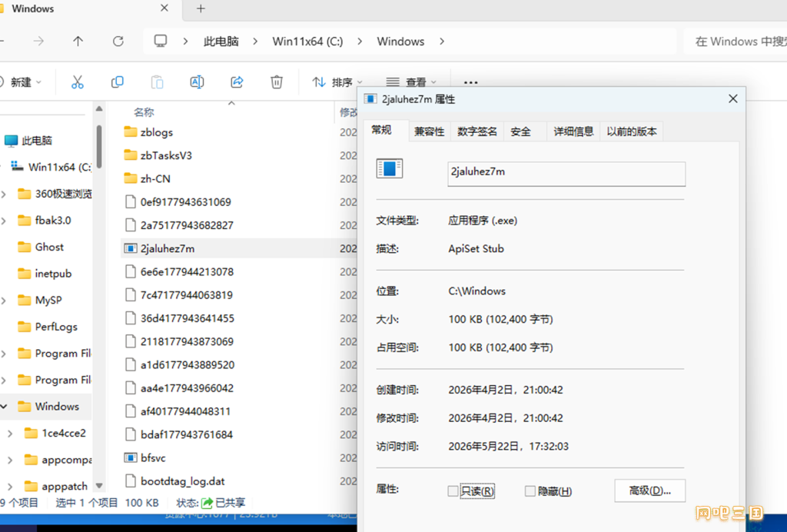Click the zh-CN folder icon
Image resolution: width=787 pixels, height=532 pixels.
coord(131,178)
